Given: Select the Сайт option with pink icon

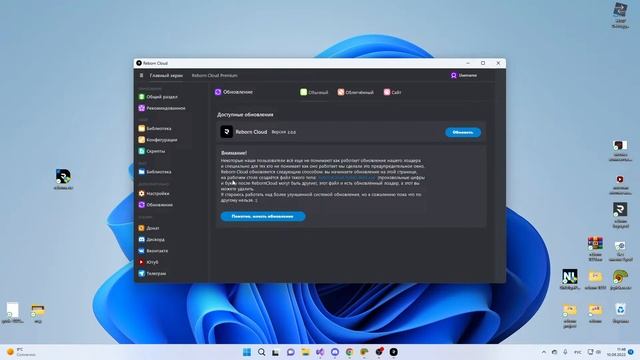Looking at the screenshot, I should tap(392, 92).
